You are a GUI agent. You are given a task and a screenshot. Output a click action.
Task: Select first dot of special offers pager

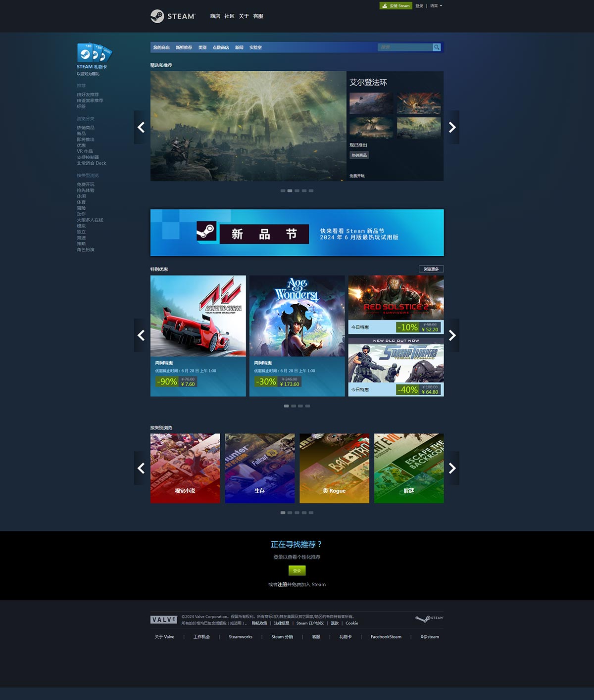pyautogui.click(x=287, y=406)
